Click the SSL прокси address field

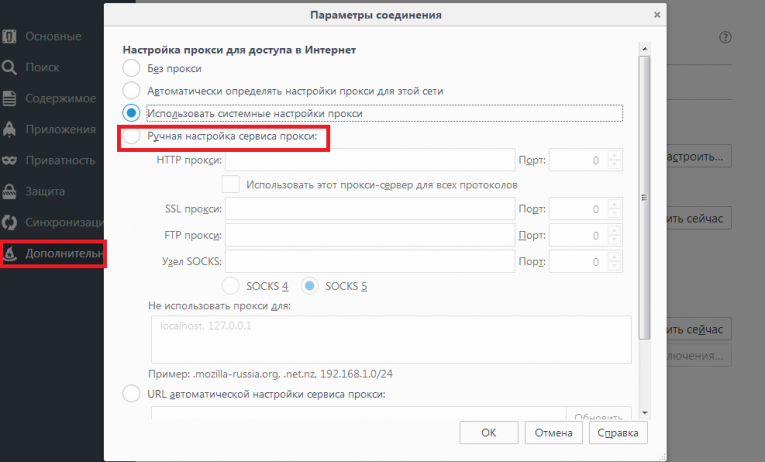pyautogui.click(x=370, y=209)
